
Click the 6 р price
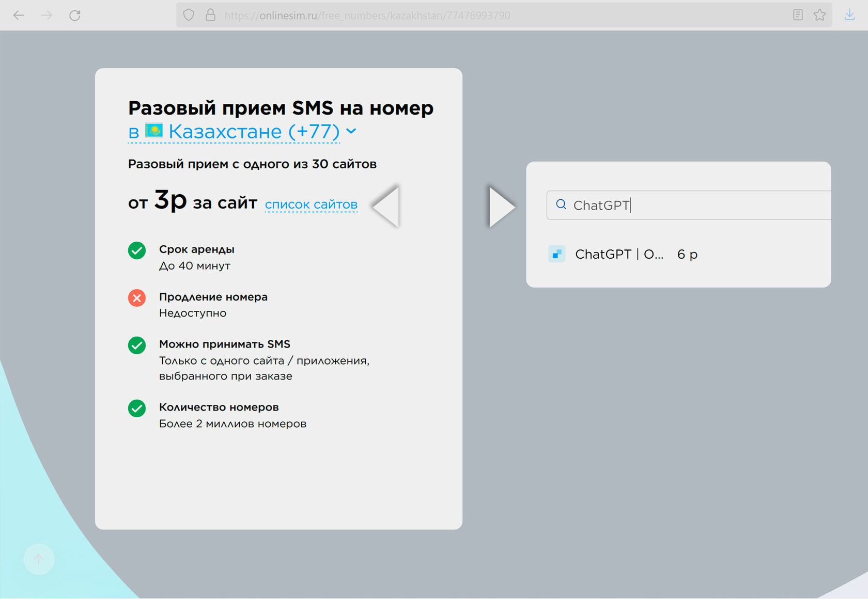tap(687, 255)
